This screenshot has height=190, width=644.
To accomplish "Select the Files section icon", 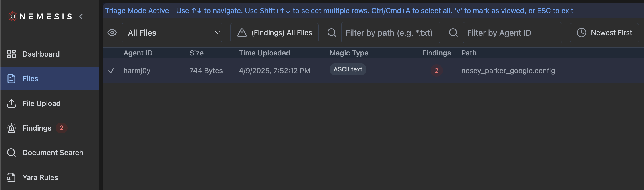I will point(11,79).
